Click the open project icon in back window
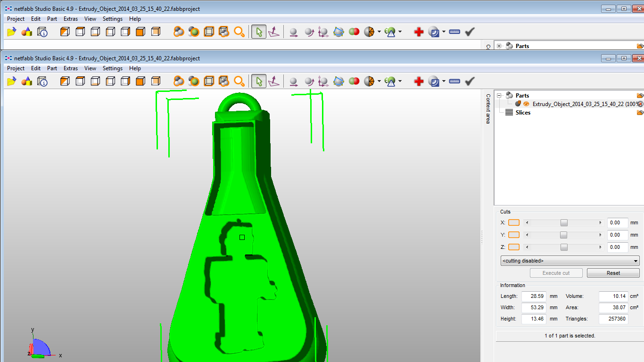 (x=12, y=32)
